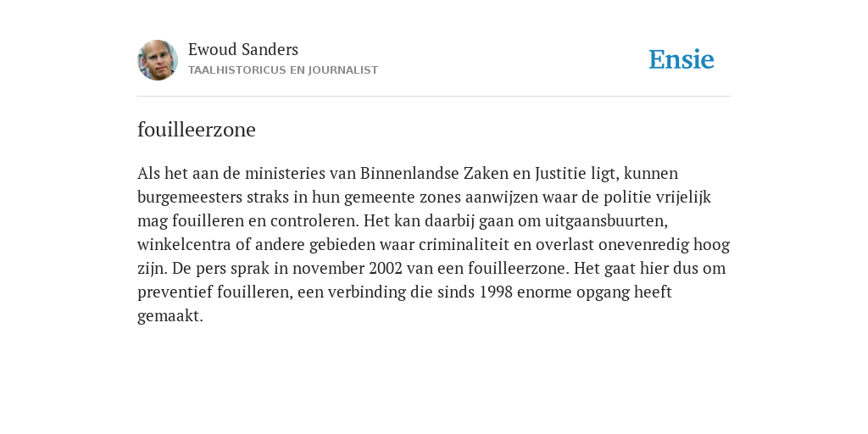
Task: Click the word Justitie in paragraph
Action: 560,173
